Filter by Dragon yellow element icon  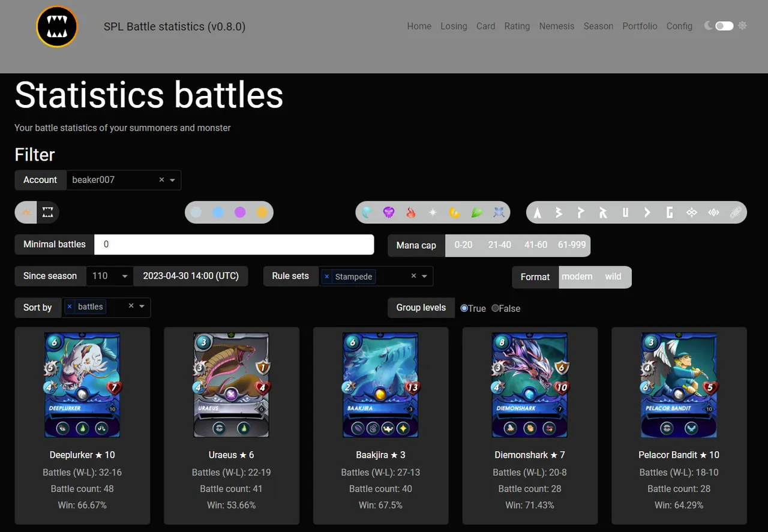click(x=455, y=212)
